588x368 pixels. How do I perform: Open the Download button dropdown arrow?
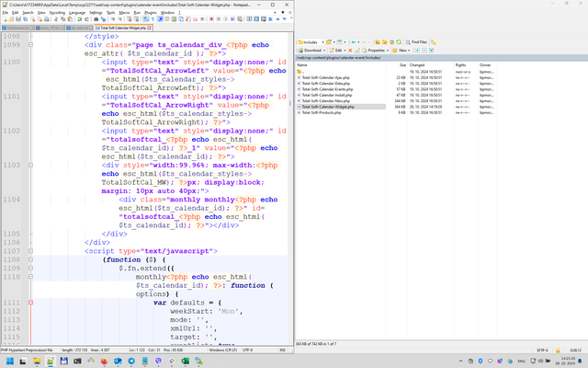tap(324, 51)
